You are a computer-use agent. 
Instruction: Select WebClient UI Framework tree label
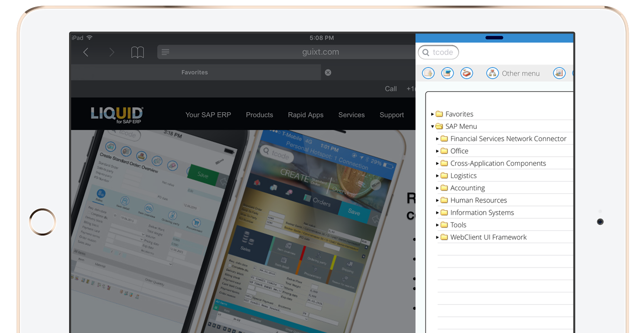(x=489, y=237)
